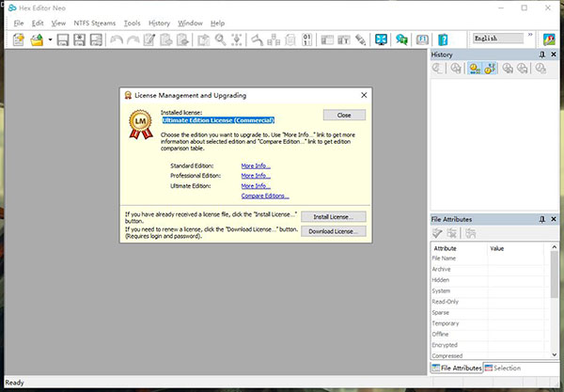564x392 pixels.
Task: Pin the File Attributes panel
Action: click(x=541, y=219)
